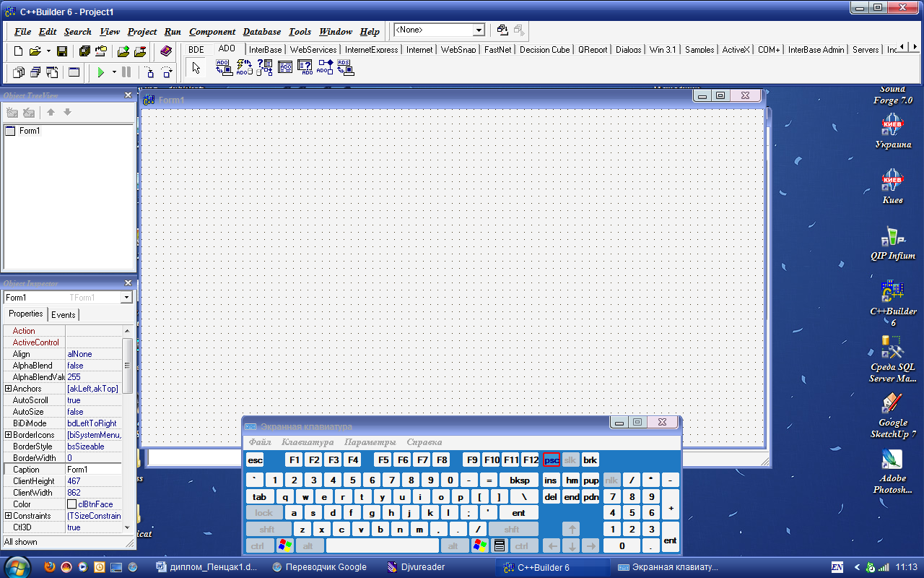Click the Object Inspector vertical scrollbar
The width and height of the screenshot is (924, 578).
tap(128, 430)
